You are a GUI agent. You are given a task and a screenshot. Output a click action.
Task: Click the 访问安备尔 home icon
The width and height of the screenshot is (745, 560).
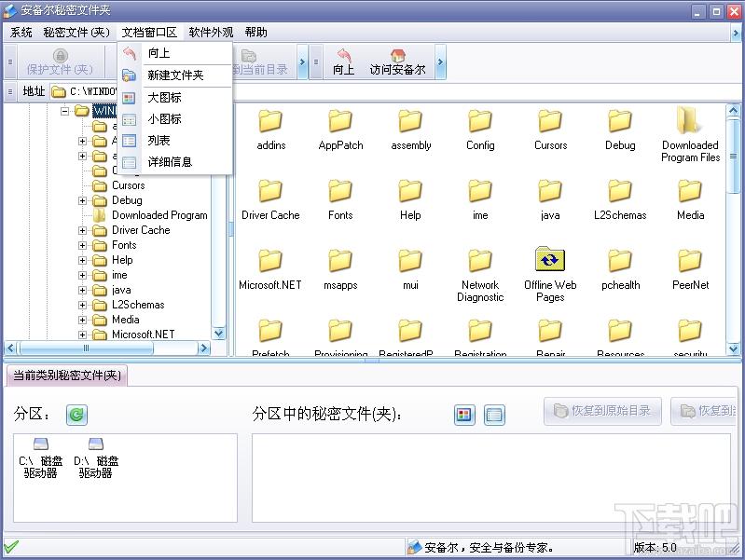(x=398, y=55)
